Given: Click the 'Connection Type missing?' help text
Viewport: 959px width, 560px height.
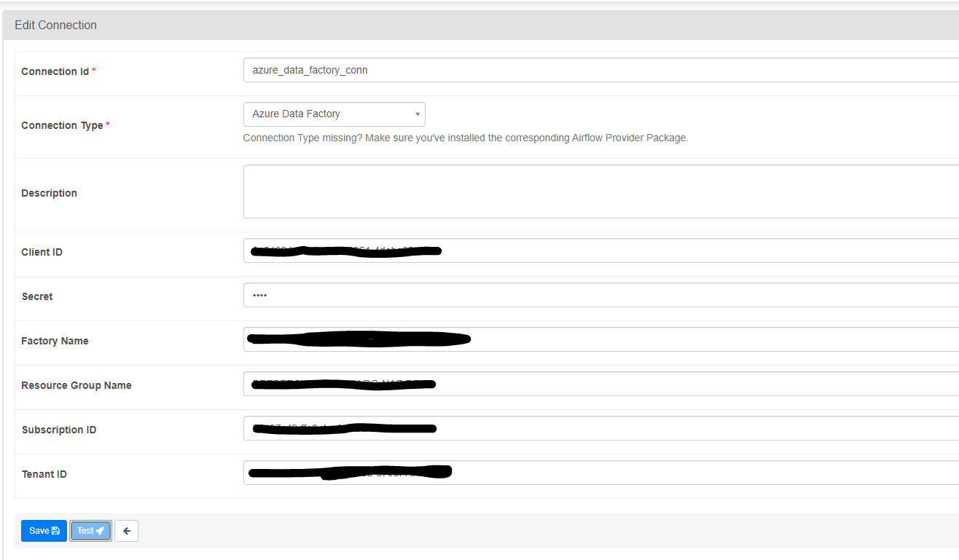Looking at the screenshot, I should (466, 138).
